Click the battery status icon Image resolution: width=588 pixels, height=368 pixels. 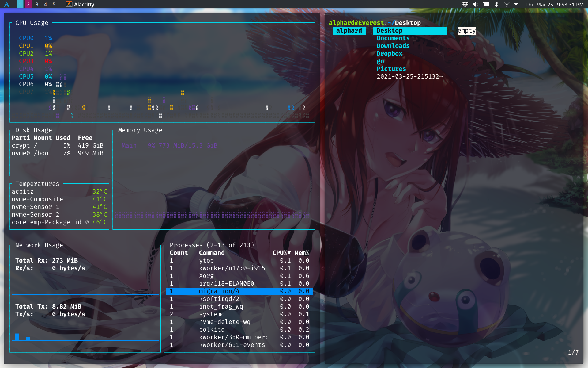click(485, 4)
